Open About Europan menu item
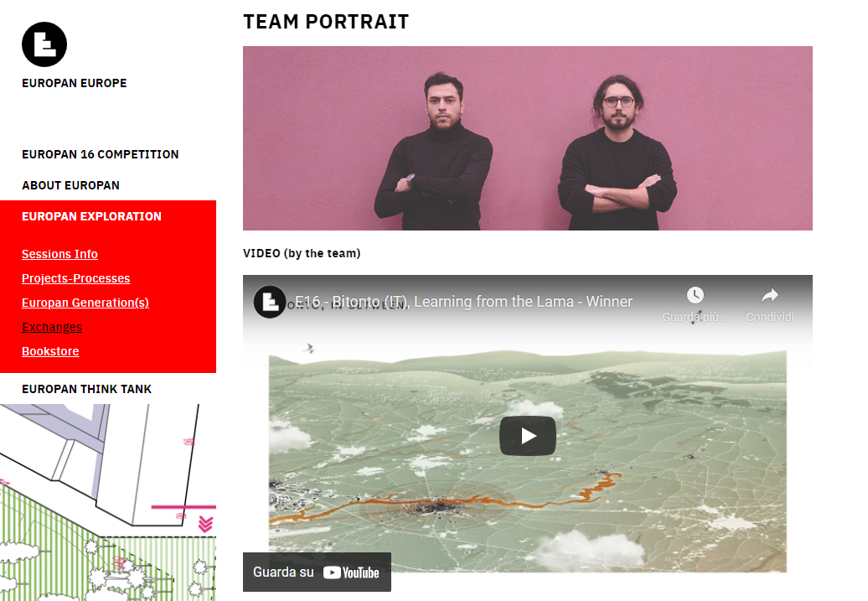Screen dimensions: 868x601 (x=71, y=185)
